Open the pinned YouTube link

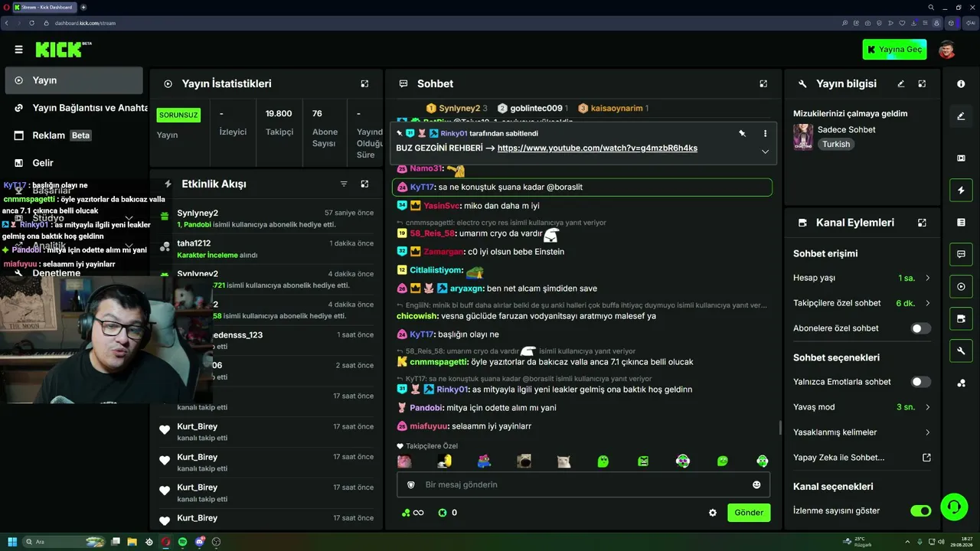tap(597, 148)
